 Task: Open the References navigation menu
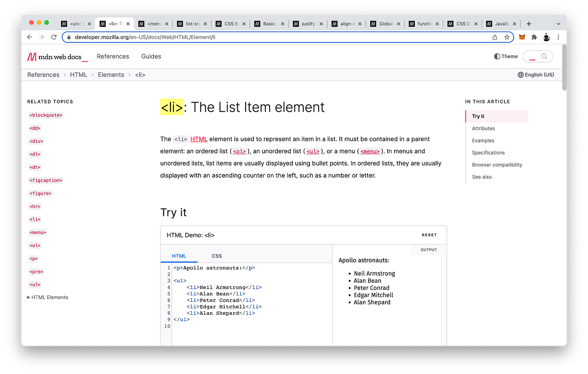point(113,56)
